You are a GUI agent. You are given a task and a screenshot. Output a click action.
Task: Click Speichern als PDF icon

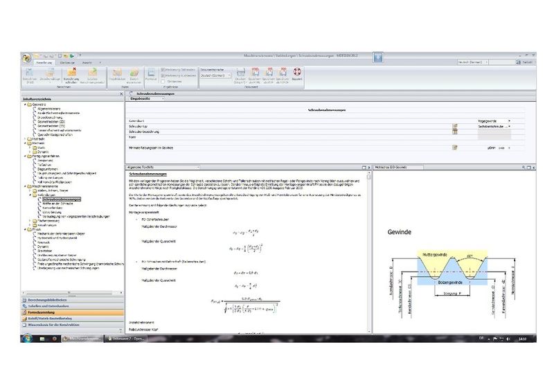tap(283, 75)
